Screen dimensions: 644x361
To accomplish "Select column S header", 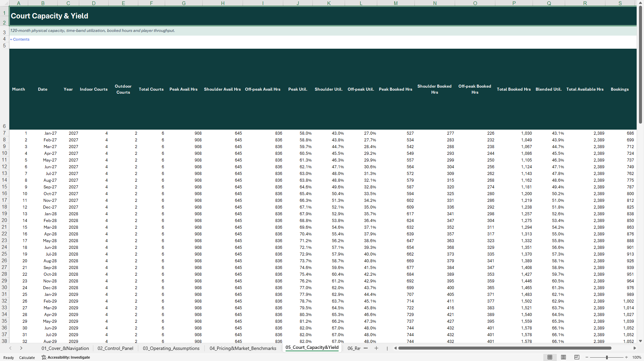I will (x=620, y=3).
